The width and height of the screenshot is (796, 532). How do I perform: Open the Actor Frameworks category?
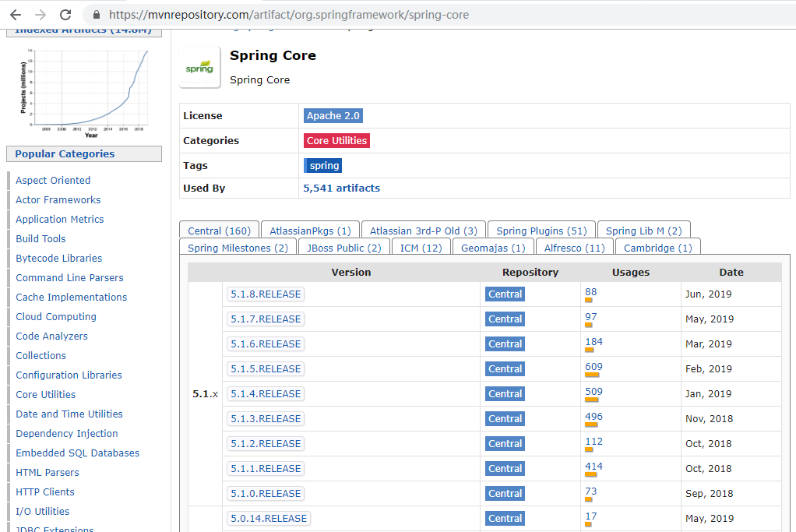(x=58, y=200)
